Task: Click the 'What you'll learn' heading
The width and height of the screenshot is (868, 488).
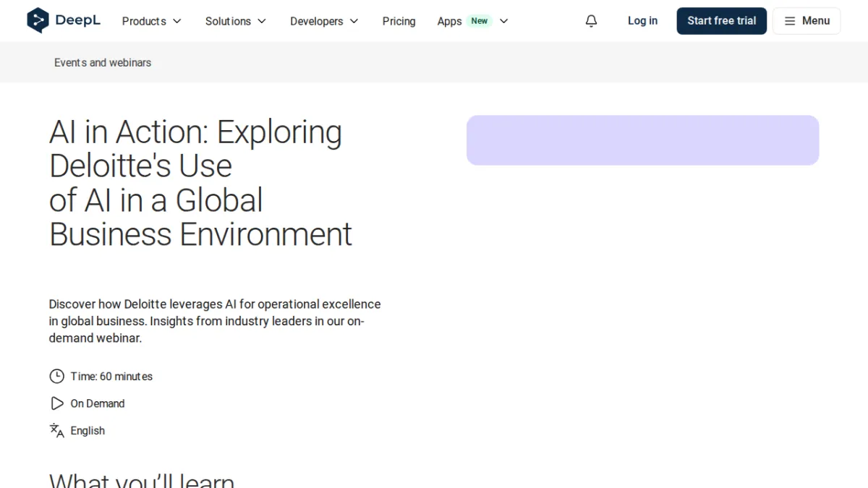Action: click(142, 480)
